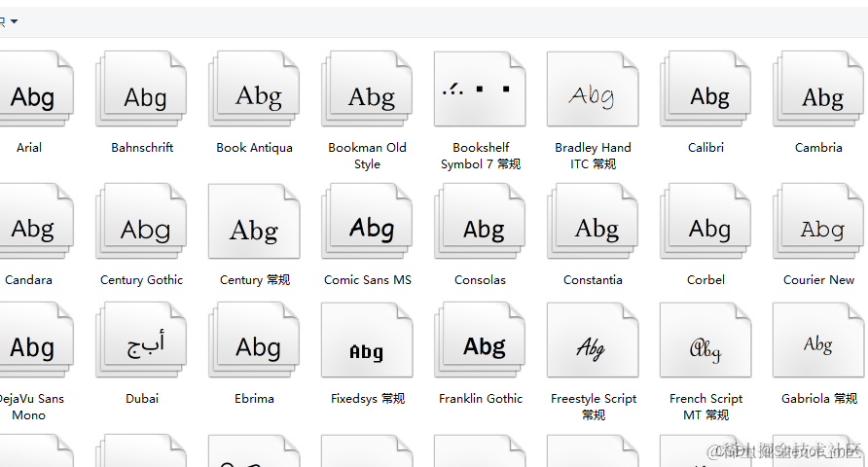The height and width of the screenshot is (467, 868).
Task: Click the "French Script MT 常规" label
Action: point(705,407)
